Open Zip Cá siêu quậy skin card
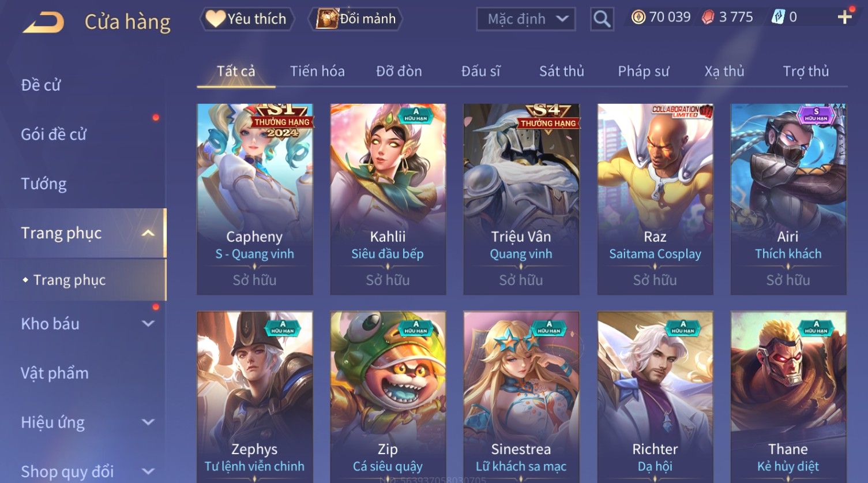 click(388, 397)
